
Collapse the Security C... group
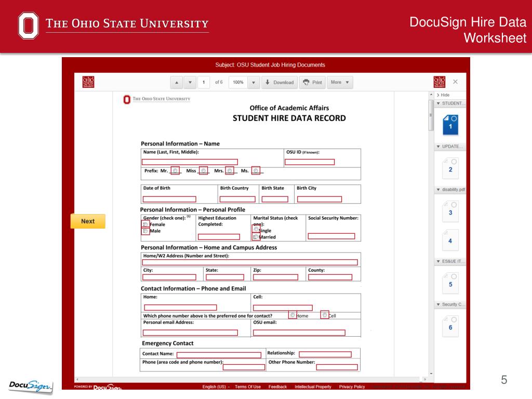coord(450,304)
